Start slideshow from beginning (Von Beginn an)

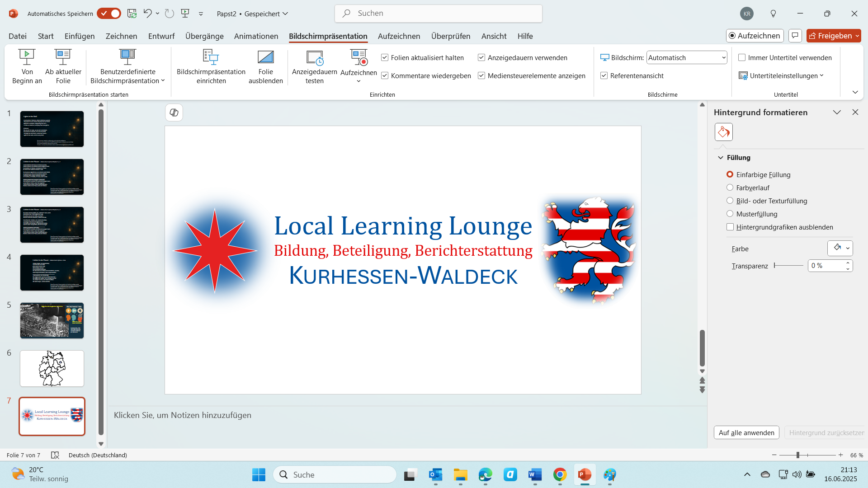point(27,66)
